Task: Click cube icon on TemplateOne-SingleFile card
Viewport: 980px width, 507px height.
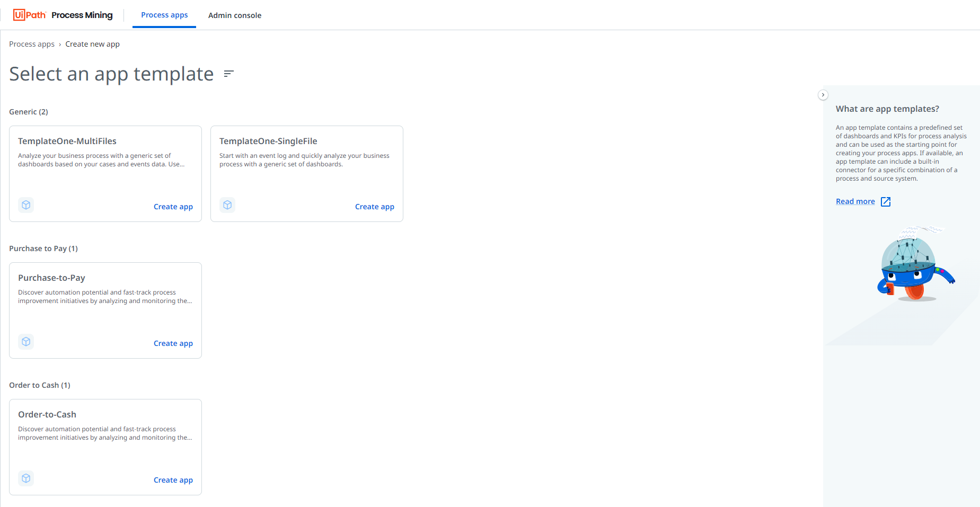Action: tap(227, 205)
